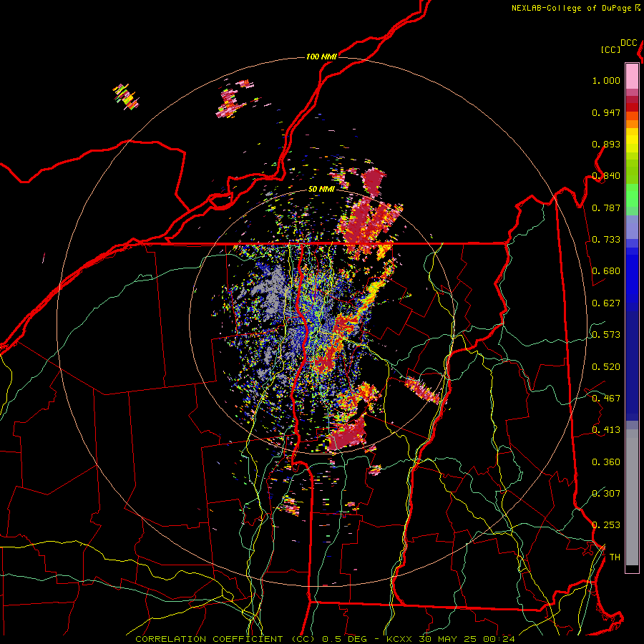Click the 0.307 scale value

pos(606,493)
